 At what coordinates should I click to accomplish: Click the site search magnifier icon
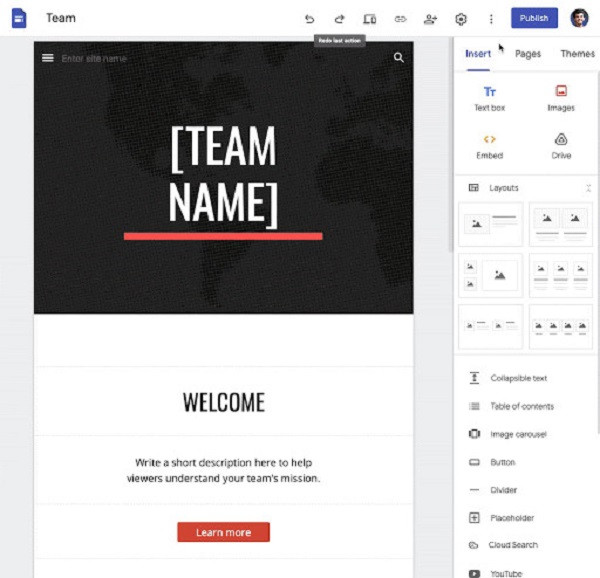399,58
